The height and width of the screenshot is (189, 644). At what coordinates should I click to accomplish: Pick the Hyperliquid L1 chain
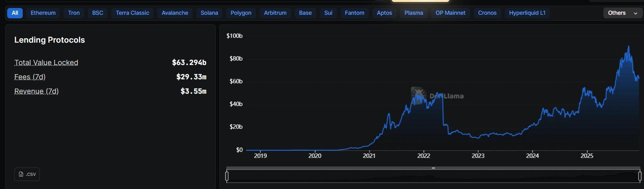coord(527,13)
